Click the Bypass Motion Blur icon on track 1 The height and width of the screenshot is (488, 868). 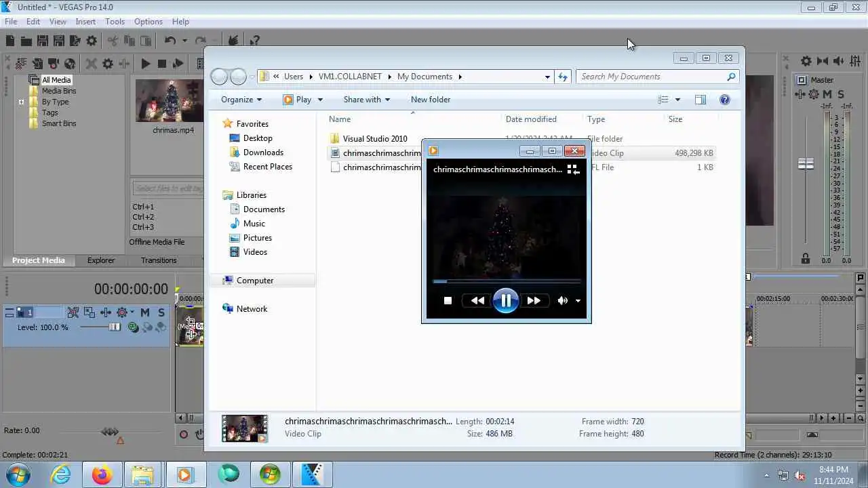[73, 312]
